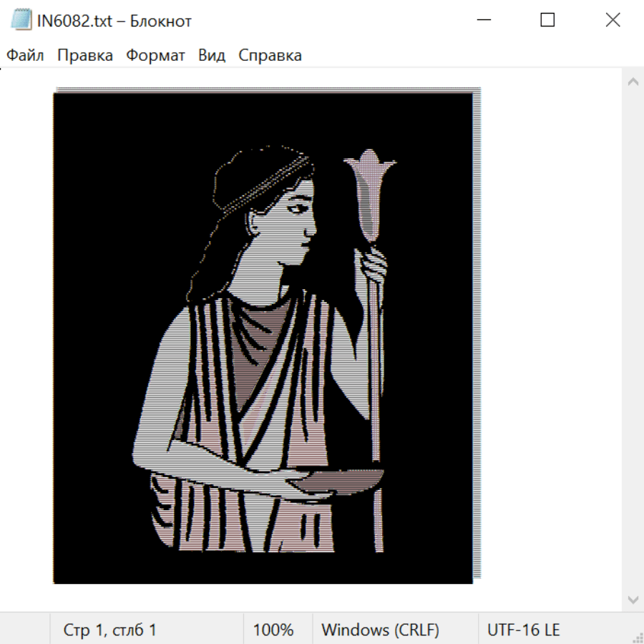Click the scrollbar down arrow
This screenshot has height=644, width=644.
633,599
